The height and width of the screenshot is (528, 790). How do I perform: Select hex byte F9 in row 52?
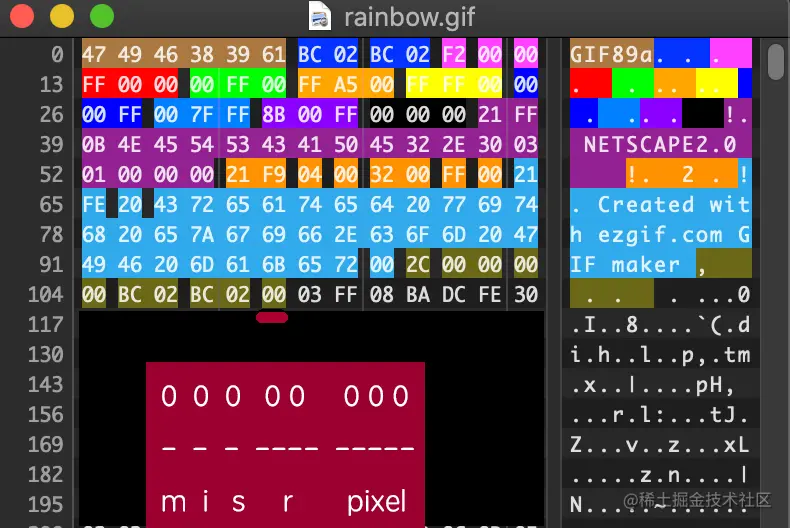pyautogui.click(x=274, y=174)
